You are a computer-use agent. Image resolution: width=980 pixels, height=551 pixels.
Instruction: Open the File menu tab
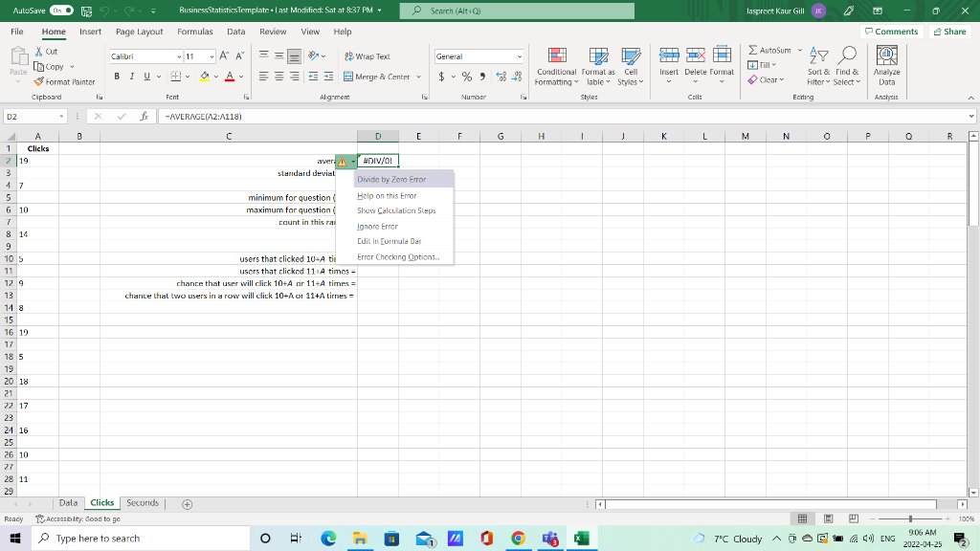click(17, 32)
